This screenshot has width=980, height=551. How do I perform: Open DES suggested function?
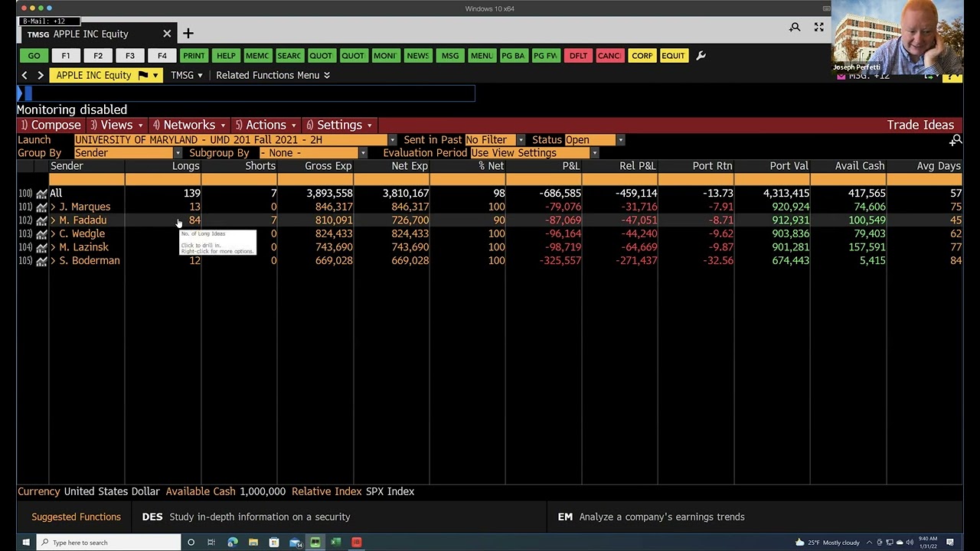[246, 517]
